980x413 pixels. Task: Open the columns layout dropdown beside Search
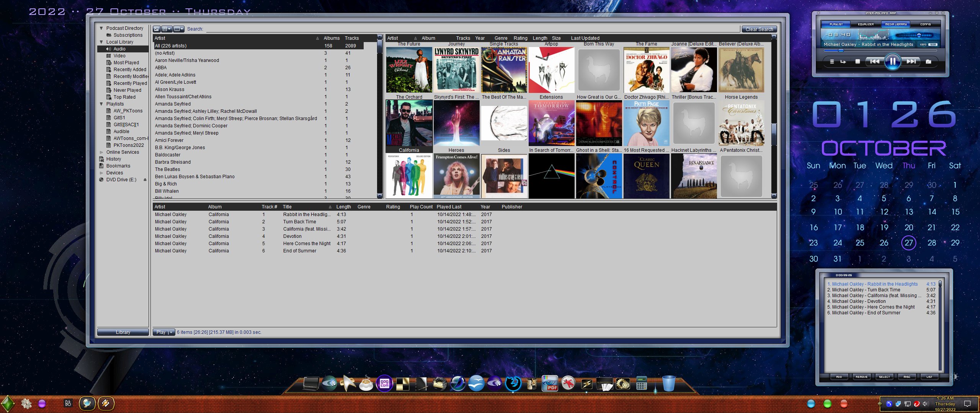179,29
